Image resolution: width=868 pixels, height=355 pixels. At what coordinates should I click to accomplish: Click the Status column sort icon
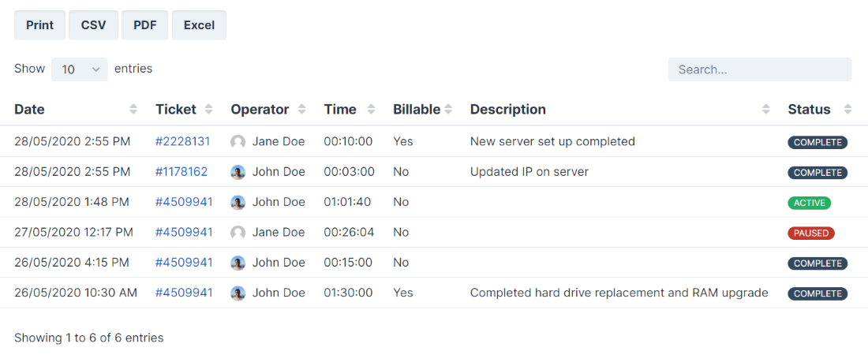click(847, 110)
